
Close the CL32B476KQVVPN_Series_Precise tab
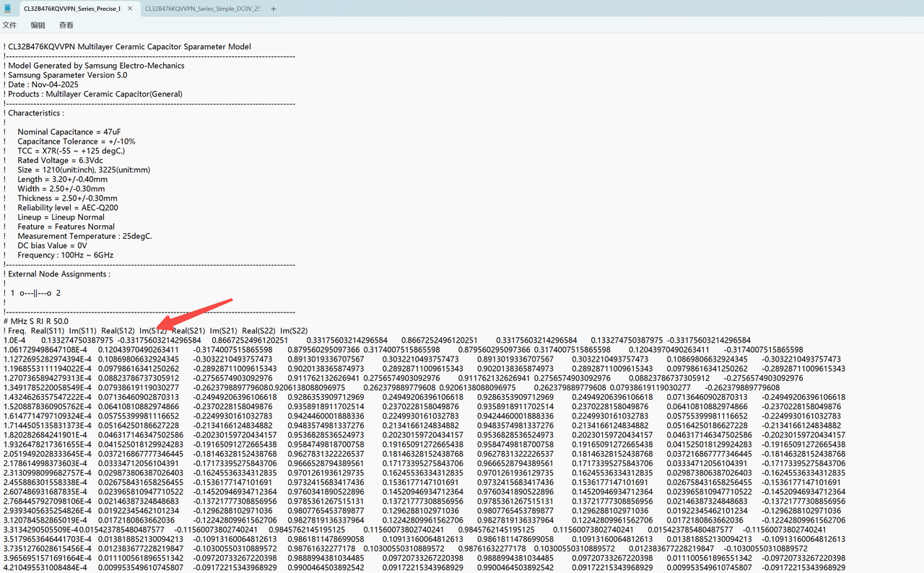click(131, 9)
